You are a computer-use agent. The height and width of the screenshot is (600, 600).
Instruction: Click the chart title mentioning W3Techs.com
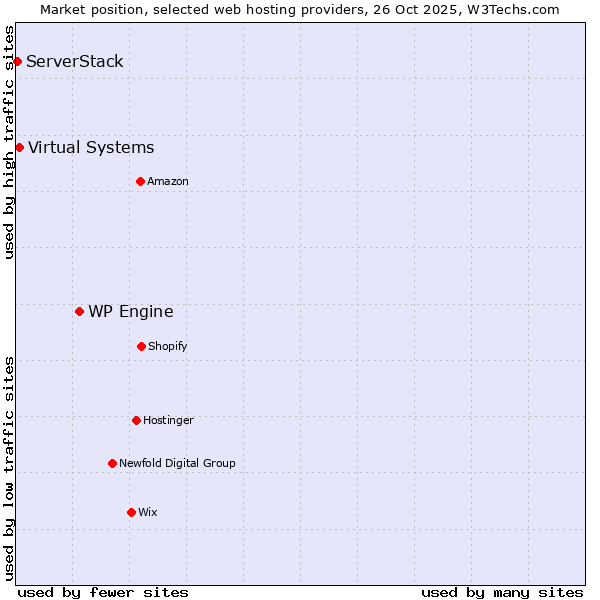point(300,9)
